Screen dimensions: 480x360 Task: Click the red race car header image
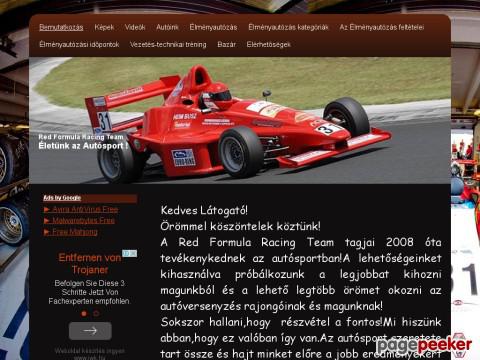point(240,120)
